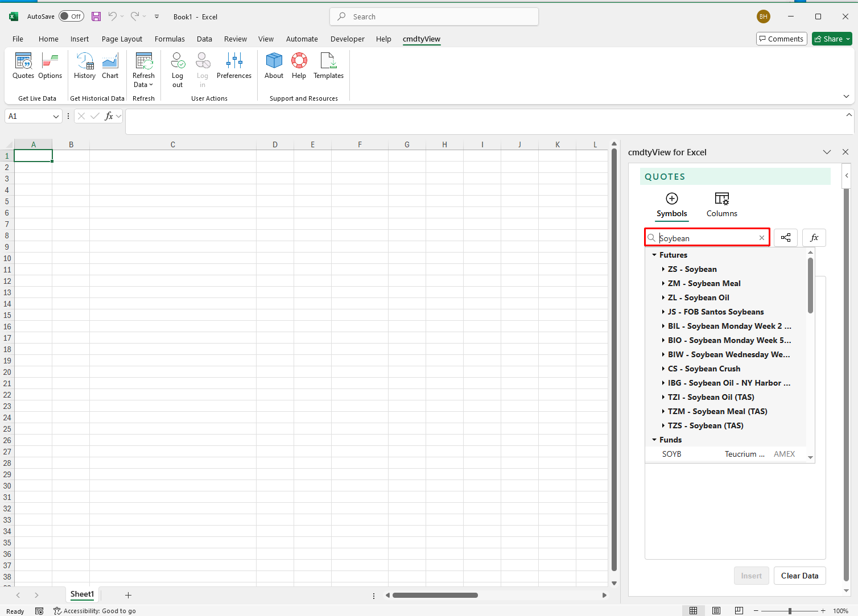This screenshot has width=858, height=616.
Task: Click the Excel Search box
Action: pyautogui.click(x=434, y=16)
